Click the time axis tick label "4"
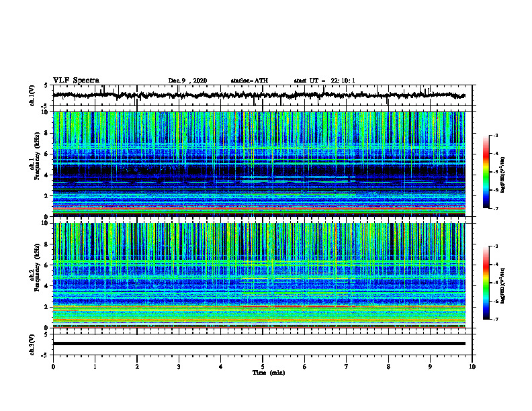The width and height of the screenshot is (532, 411). (x=221, y=367)
